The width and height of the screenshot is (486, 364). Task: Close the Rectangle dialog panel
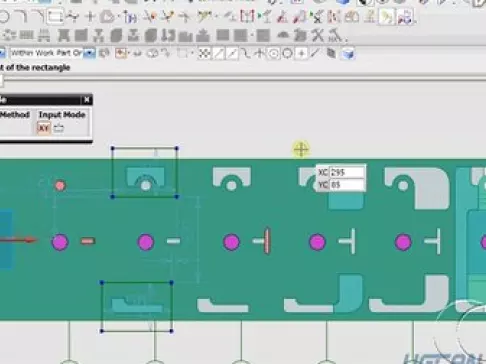point(87,99)
